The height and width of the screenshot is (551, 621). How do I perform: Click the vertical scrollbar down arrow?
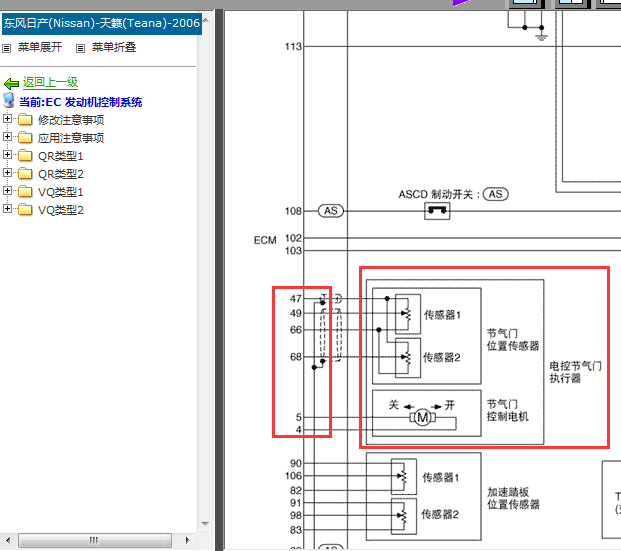(x=206, y=524)
